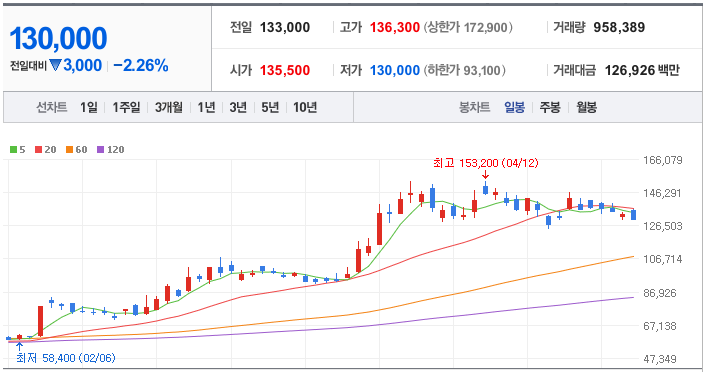Click the purple 120-day moving average legend
This screenshot has height=372, width=703.
pyautogui.click(x=110, y=150)
